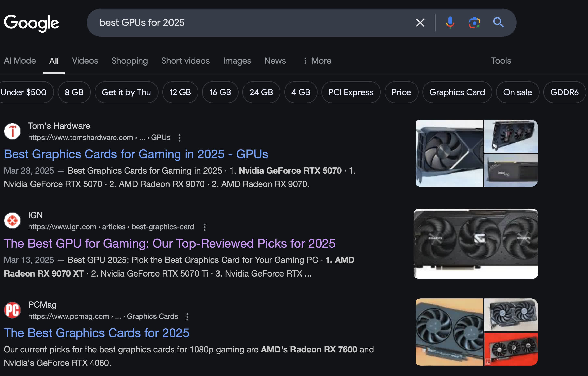Enable the On sale filter chip
Viewport: 588px width, 376px height.
pyautogui.click(x=517, y=92)
